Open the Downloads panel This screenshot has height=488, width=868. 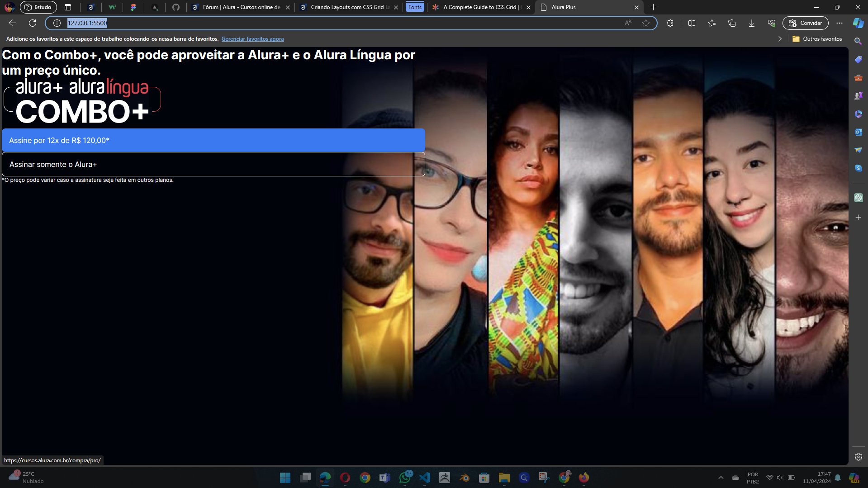pos(752,23)
